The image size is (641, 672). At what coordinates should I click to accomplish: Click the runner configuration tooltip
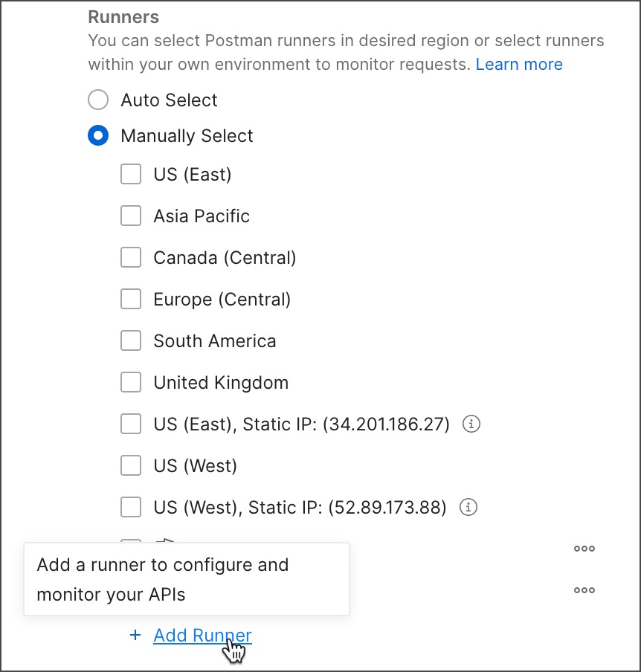click(x=186, y=578)
